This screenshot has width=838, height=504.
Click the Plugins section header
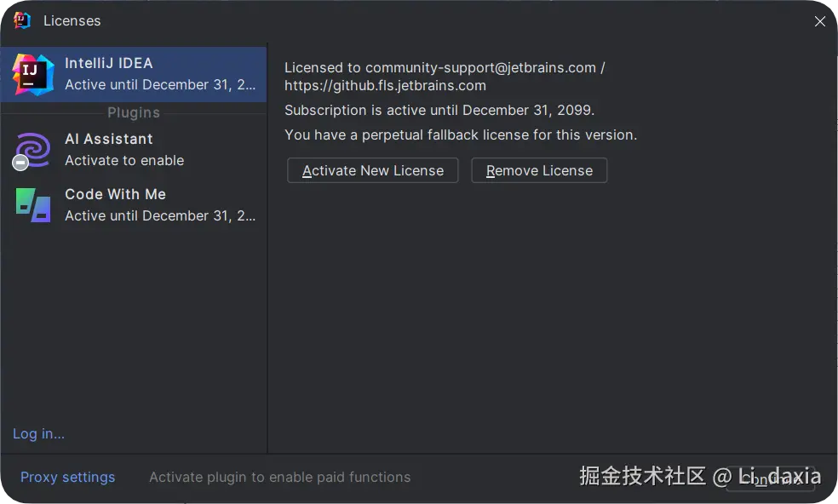pyautogui.click(x=134, y=112)
